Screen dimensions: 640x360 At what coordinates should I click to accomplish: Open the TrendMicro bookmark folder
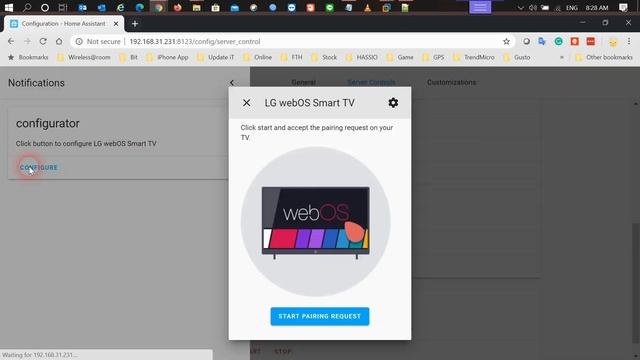[474, 57]
